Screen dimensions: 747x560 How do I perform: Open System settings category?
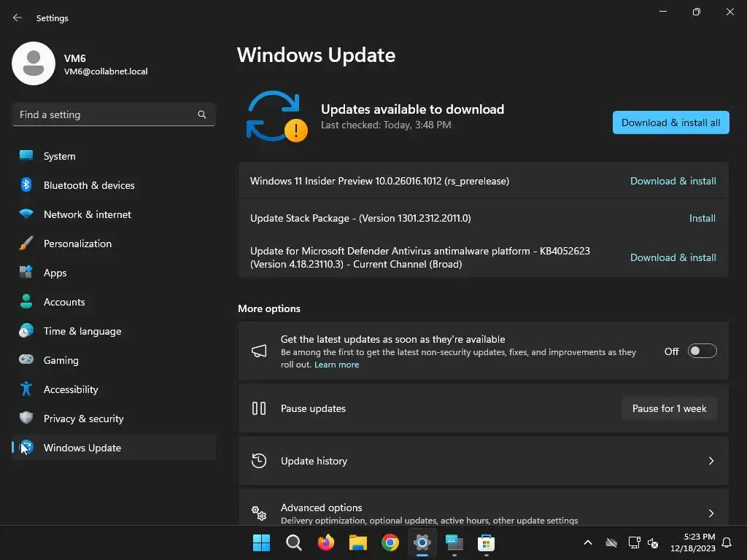(x=114, y=156)
